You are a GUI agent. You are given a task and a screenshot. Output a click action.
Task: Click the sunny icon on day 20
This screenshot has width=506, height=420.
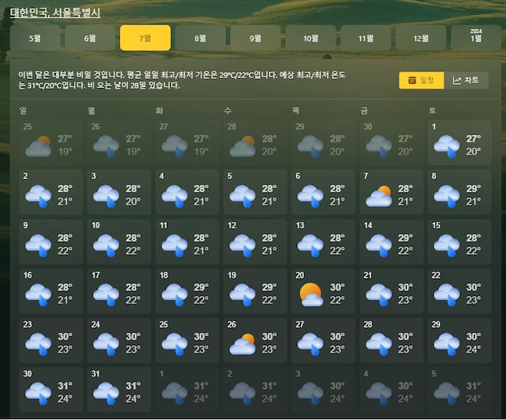tap(310, 293)
